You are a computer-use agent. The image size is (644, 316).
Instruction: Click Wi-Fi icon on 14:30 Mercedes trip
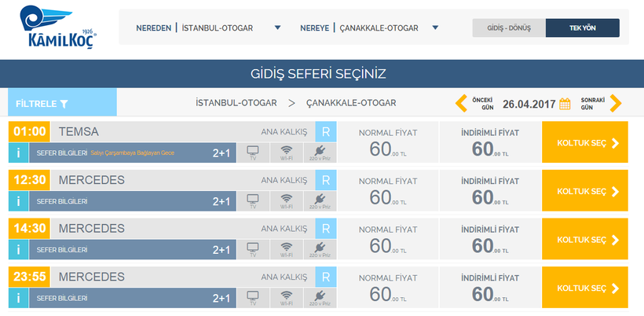tap(286, 250)
